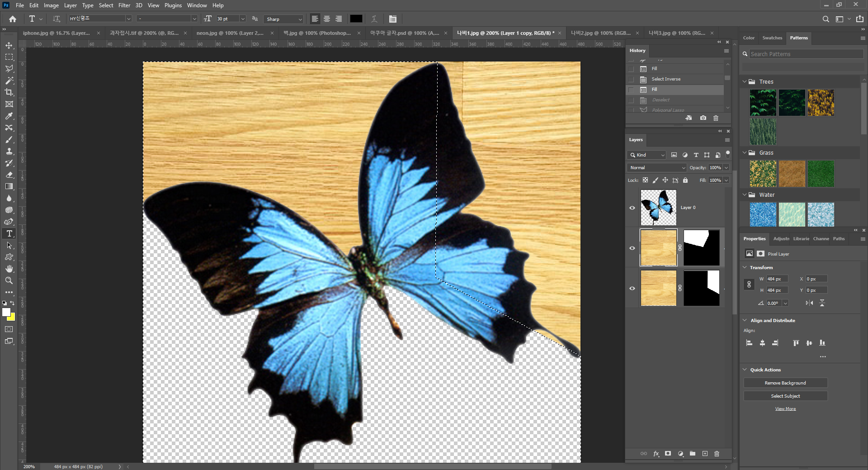Open the font style dropdown

(x=194, y=19)
